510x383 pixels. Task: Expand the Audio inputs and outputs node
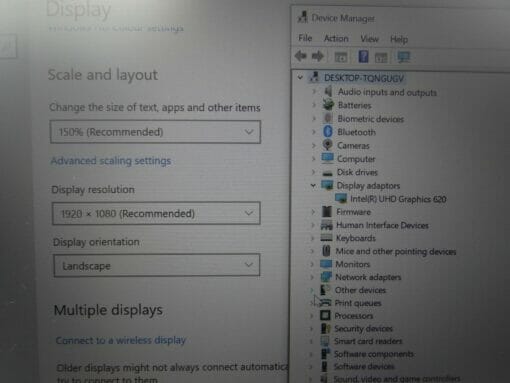click(x=314, y=91)
